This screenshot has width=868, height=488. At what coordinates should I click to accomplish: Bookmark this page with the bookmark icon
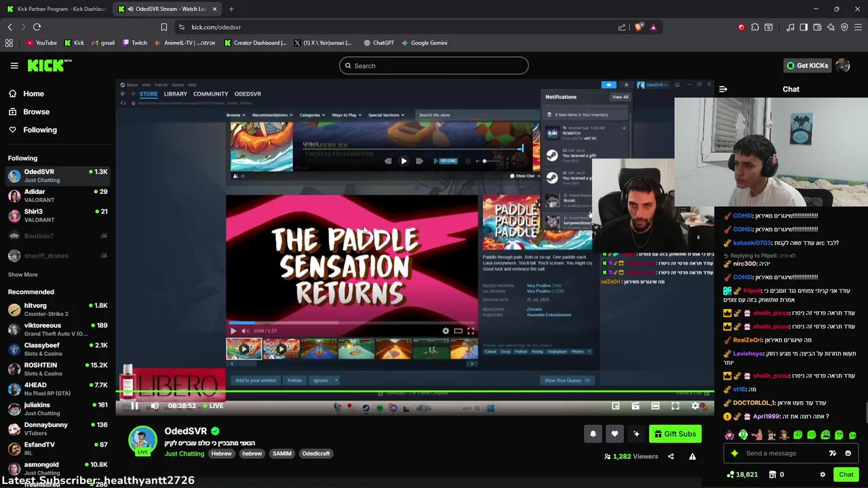tap(163, 27)
